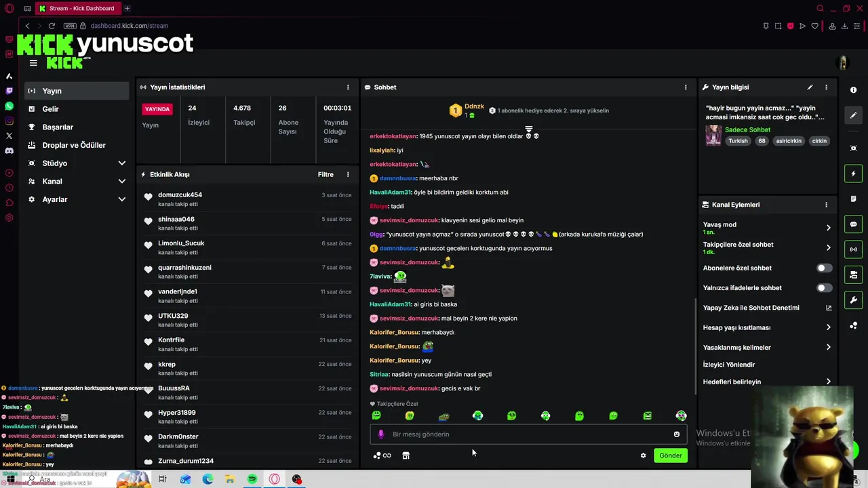
Task: Open Sohbet panel three-dot options menu
Action: tap(686, 87)
